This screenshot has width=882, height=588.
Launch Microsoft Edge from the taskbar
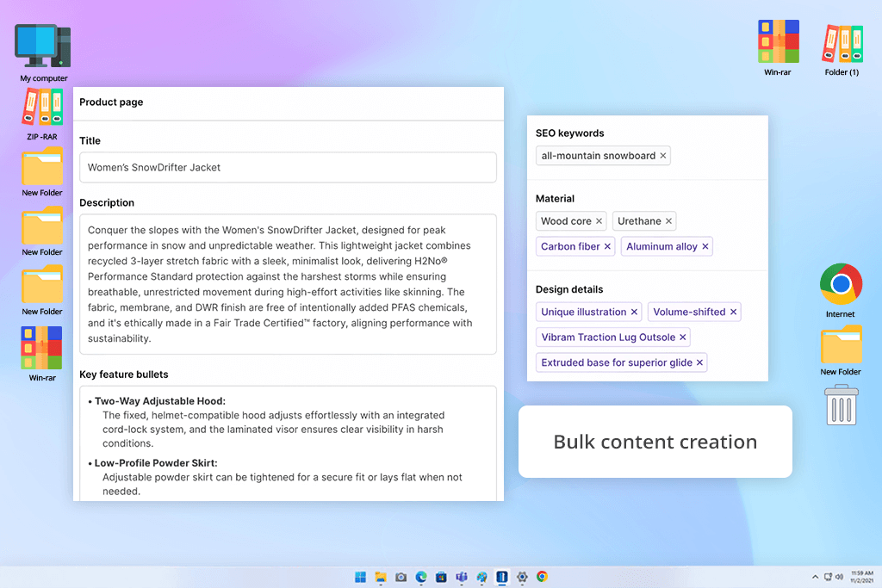point(421,577)
